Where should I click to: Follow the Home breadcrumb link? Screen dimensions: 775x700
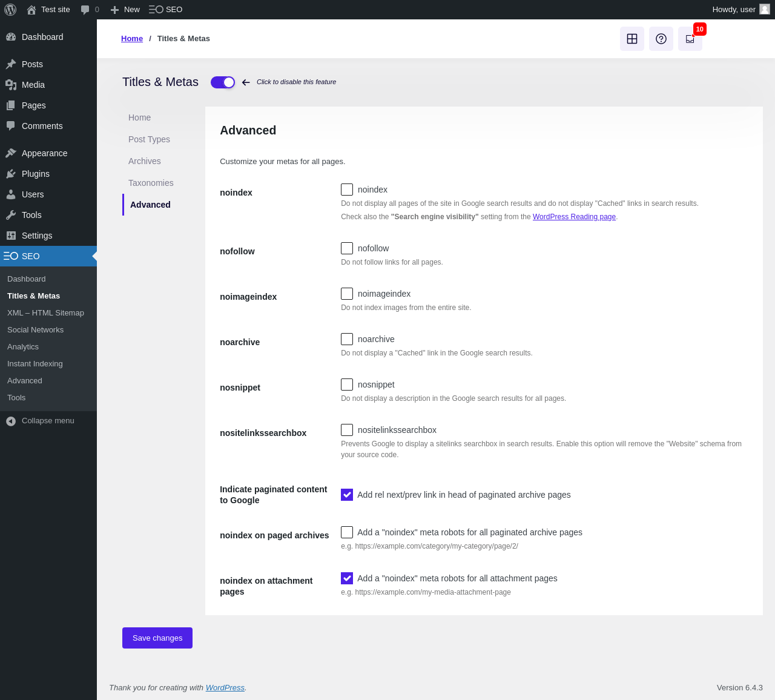click(x=132, y=39)
